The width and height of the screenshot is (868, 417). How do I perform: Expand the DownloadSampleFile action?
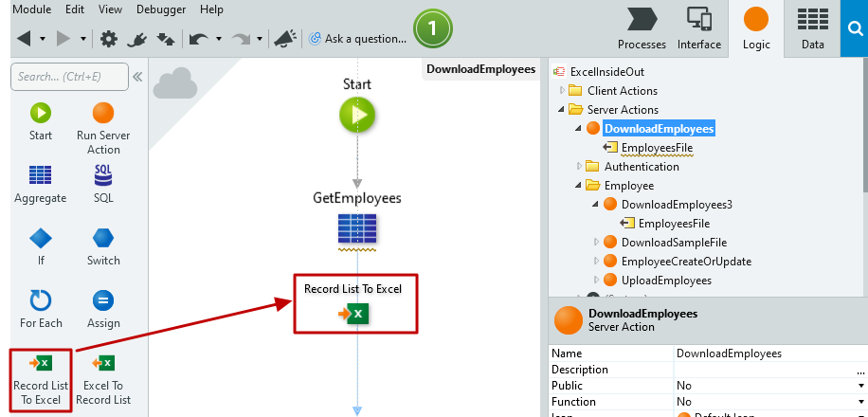tap(596, 242)
